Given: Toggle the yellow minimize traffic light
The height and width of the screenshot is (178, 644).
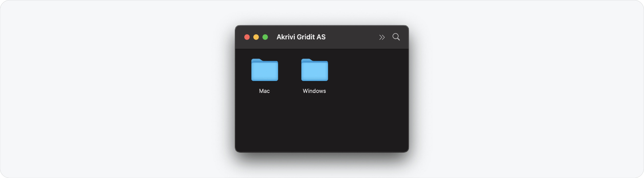Looking at the screenshot, I should point(256,37).
